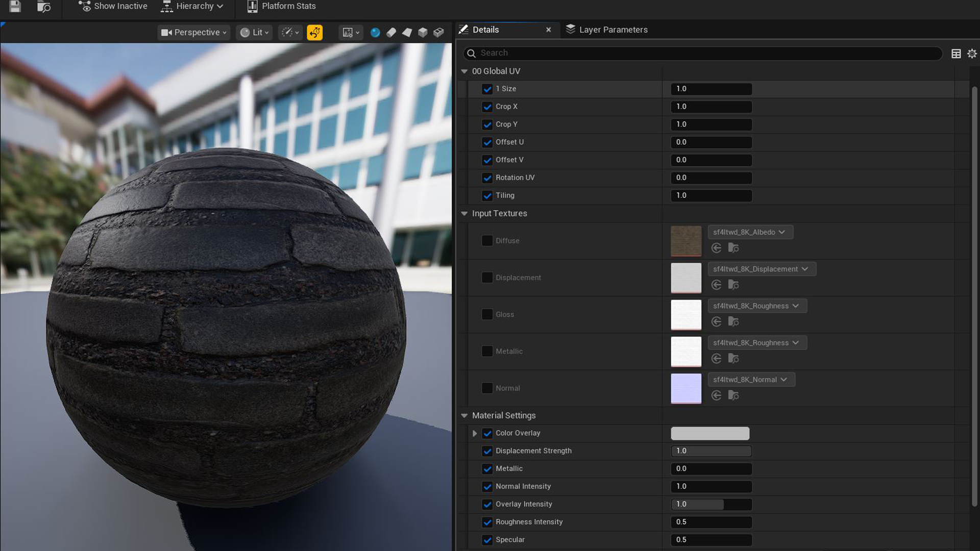Click the Show Inactive button
Viewport: 980px width, 551px height.
pyautogui.click(x=113, y=6)
